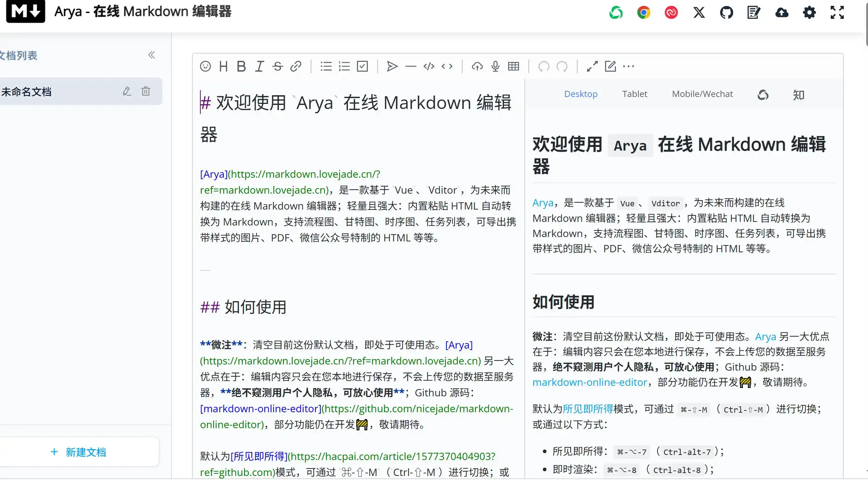Screen dimensions: 868x481
Task: Insert a code block
Action: coord(429,66)
